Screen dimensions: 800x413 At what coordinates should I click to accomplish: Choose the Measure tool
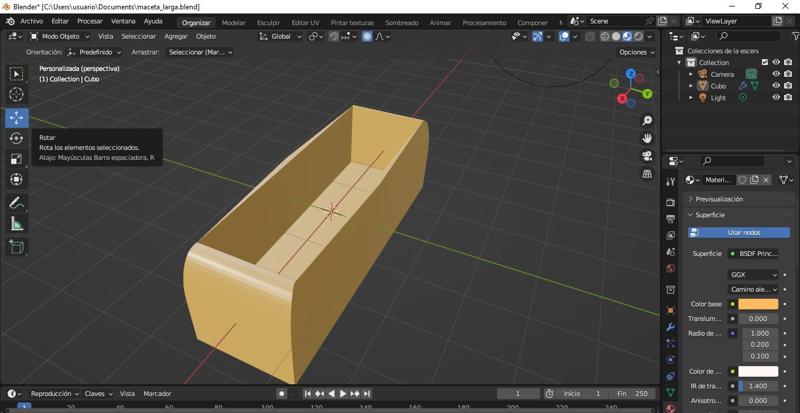click(x=16, y=224)
